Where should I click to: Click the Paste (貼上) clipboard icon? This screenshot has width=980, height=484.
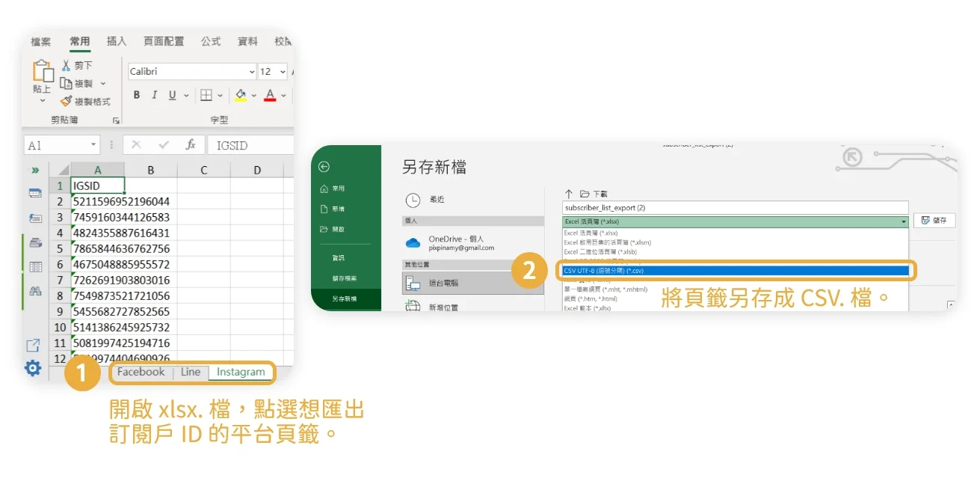point(43,72)
